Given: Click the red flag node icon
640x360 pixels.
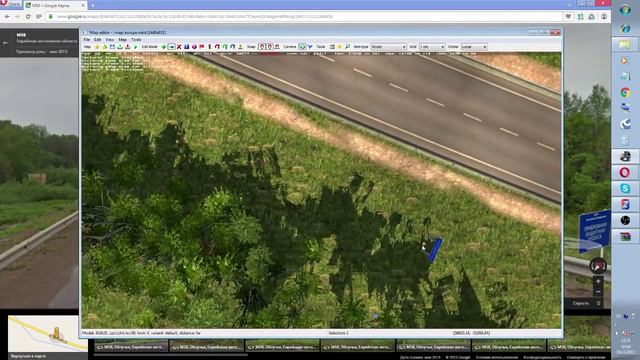Looking at the screenshot, I should (202, 47).
